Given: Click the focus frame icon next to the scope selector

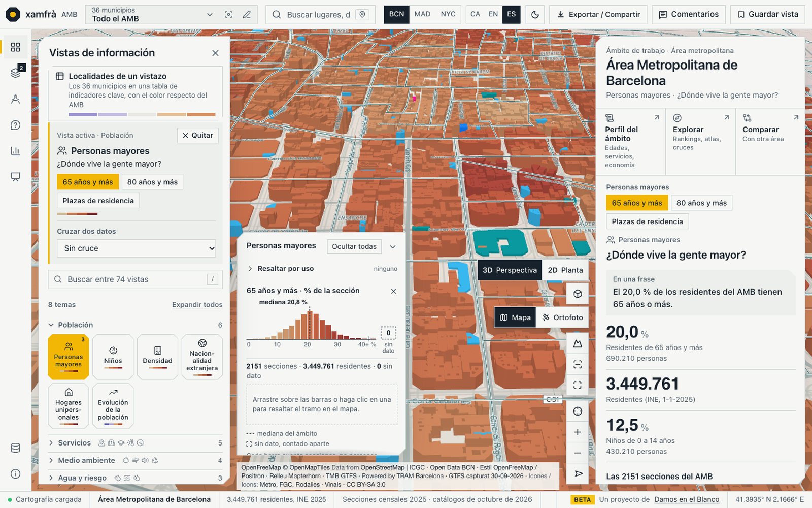Looking at the screenshot, I should point(229,14).
